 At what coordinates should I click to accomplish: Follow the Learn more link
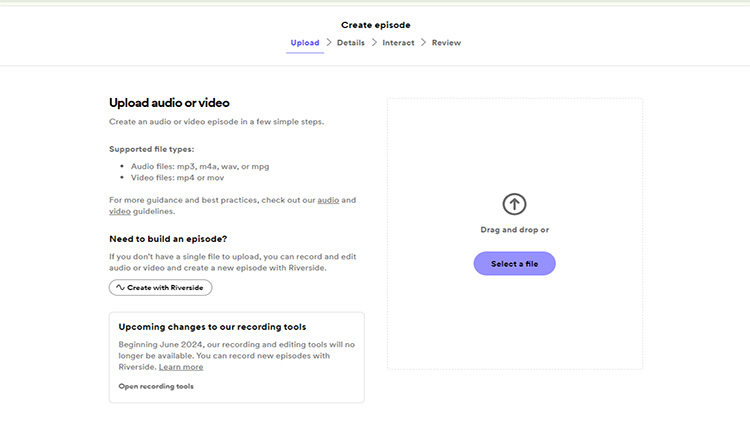[x=180, y=367]
